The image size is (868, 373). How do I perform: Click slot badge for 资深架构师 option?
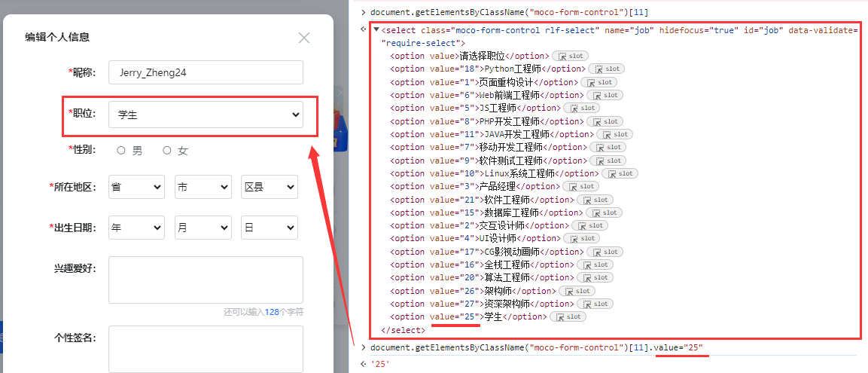tap(595, 304)
